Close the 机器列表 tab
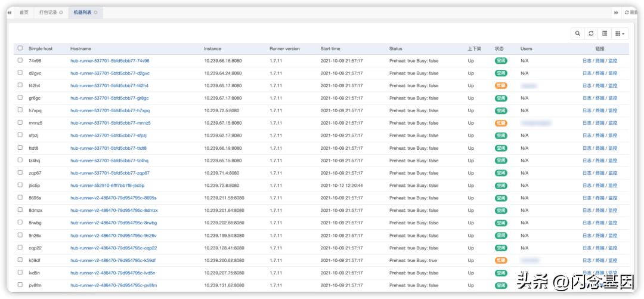The image size is (644, 299). (x=96, y=13)
